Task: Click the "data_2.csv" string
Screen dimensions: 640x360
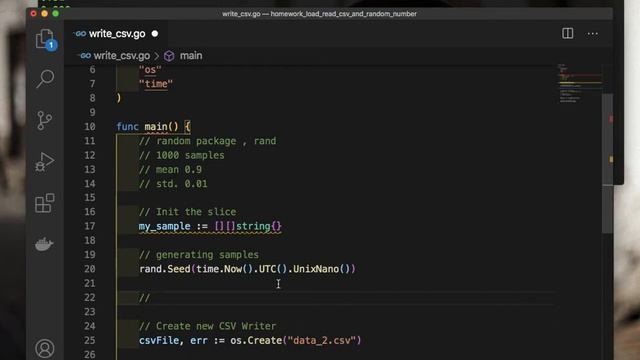Action: 322,340
